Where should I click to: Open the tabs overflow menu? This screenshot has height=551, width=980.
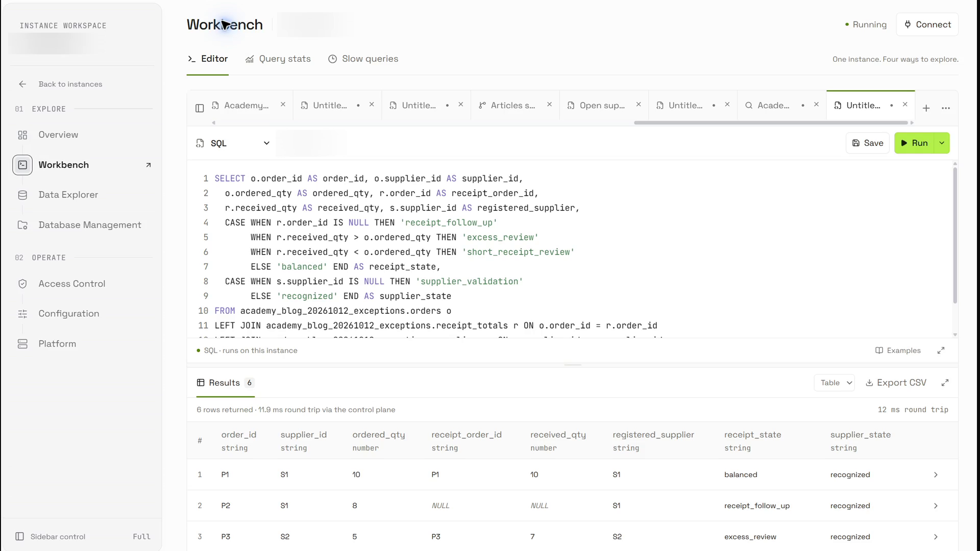click(x=946, y=108)
